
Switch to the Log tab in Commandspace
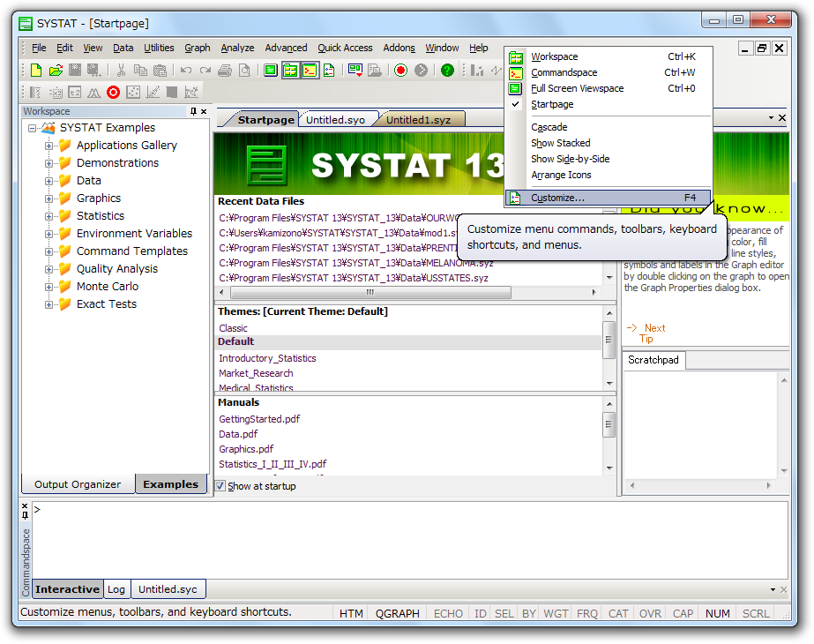click(116, 589)
